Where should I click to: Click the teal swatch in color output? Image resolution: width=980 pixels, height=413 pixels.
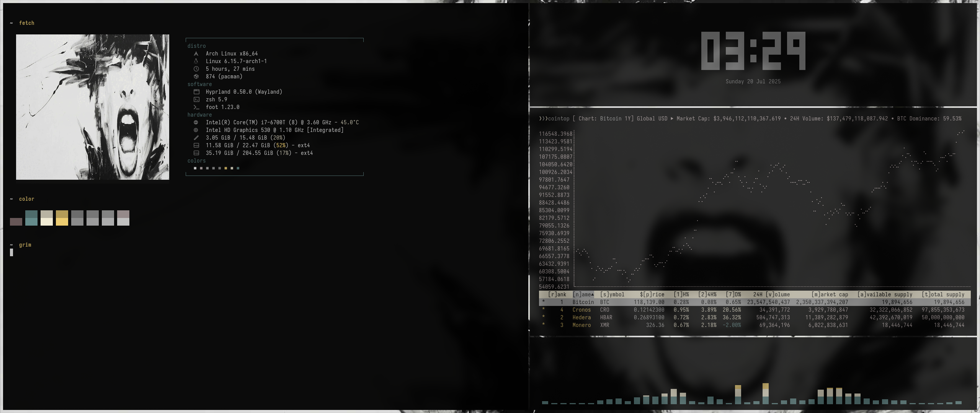tap(31, 218)
